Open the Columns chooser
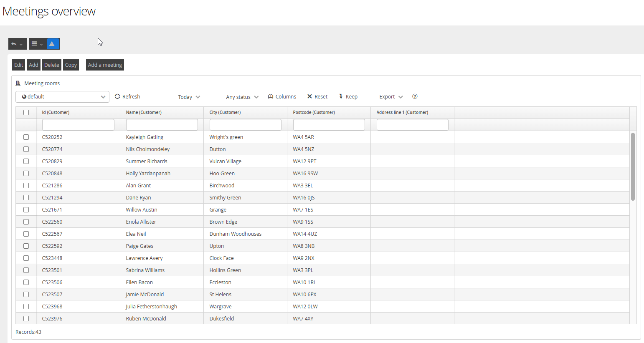This screenshot has width=644, height=343. tap(282, 96)
